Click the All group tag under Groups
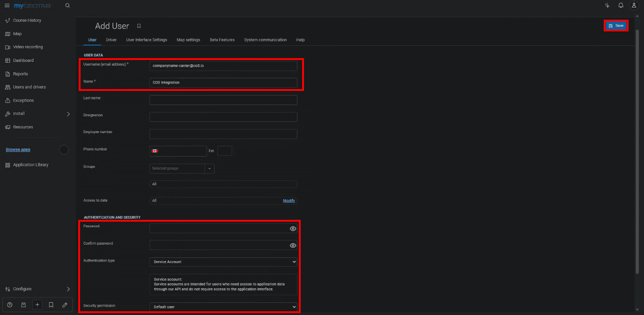 223,184
